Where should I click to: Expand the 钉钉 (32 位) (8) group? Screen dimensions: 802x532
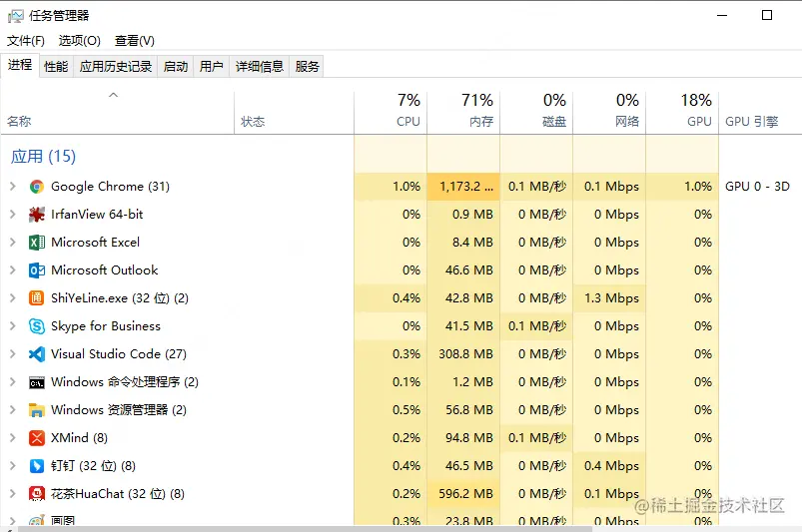pyautogui.click(x=13, y=466)
